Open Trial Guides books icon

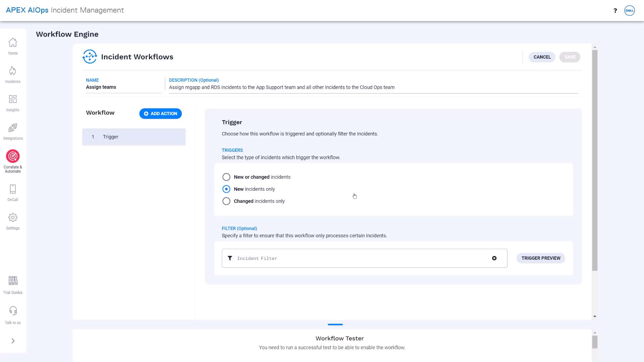(x=13, y=281)
